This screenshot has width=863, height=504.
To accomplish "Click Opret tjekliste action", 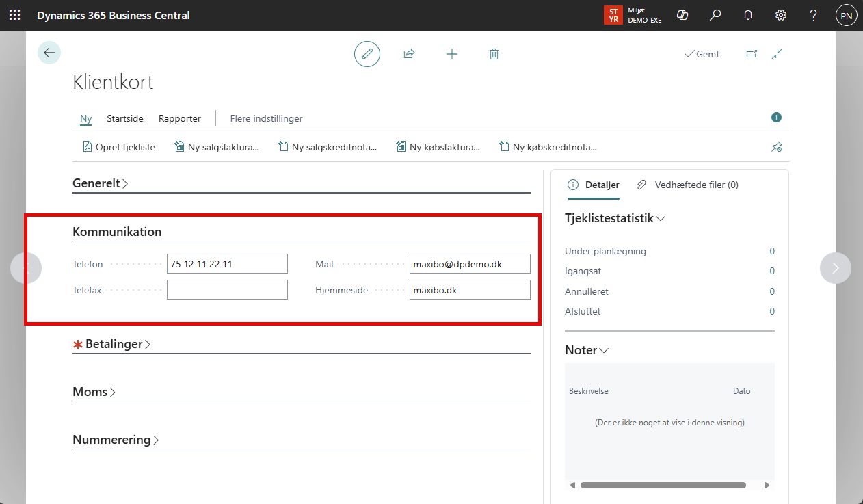I will click(119, 147).
